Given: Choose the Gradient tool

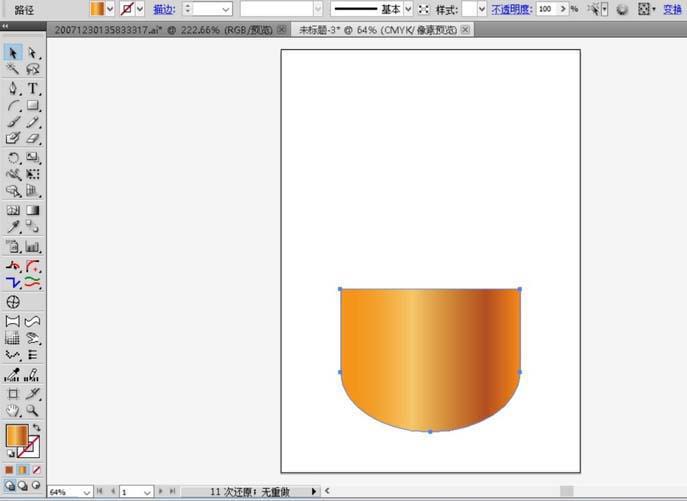Looking at the screenshot, I should (x=33, y=211).
